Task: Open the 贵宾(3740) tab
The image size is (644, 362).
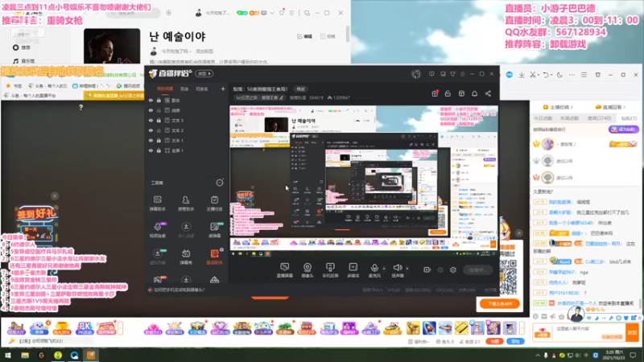Action: 599,118
